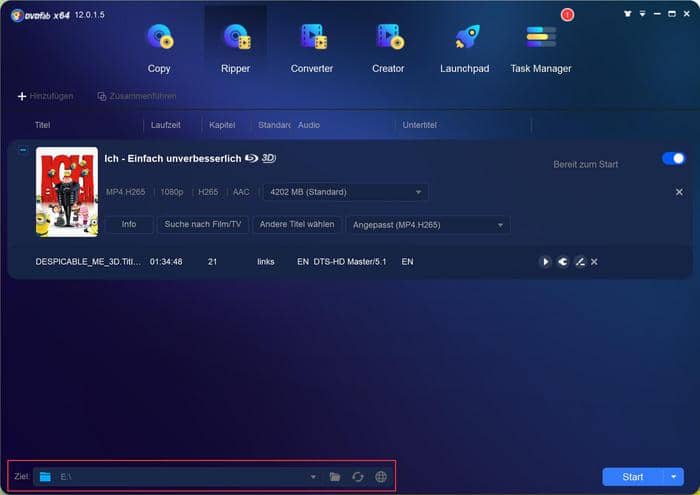Click the EN subtitle entry
The image size is (700, 495).
[407, 262]
